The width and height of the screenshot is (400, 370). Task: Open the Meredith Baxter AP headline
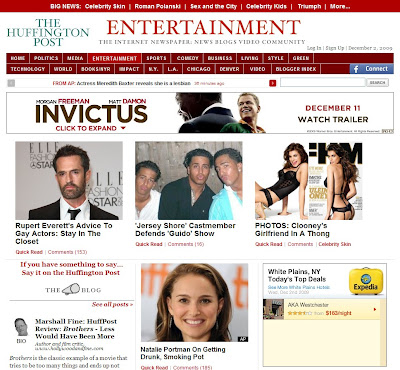coord(134,83)
